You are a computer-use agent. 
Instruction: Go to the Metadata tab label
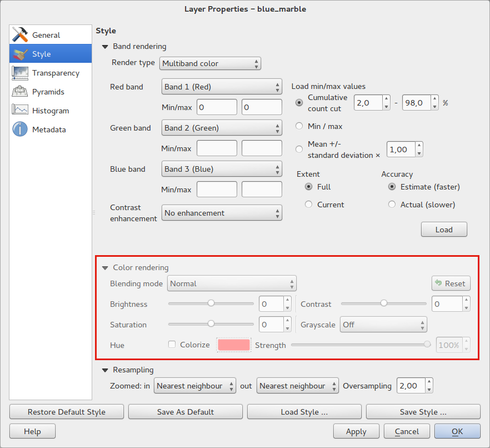[x=49, y=130]
